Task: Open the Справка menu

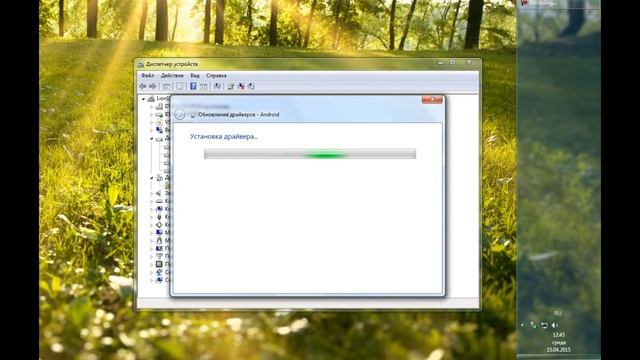Action: click(x=216, y=76)
